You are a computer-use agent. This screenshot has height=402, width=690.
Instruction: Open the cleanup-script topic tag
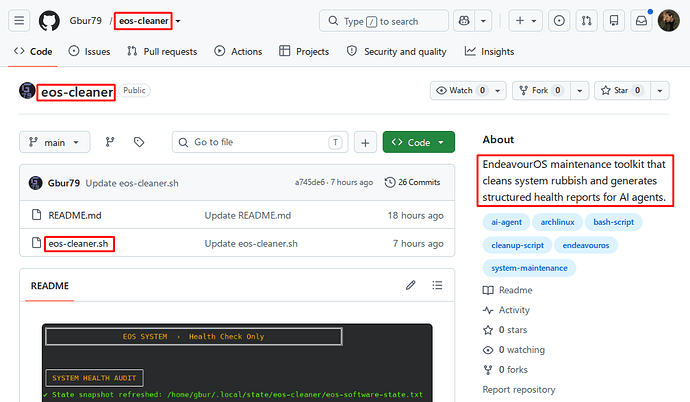click(518, 245)
